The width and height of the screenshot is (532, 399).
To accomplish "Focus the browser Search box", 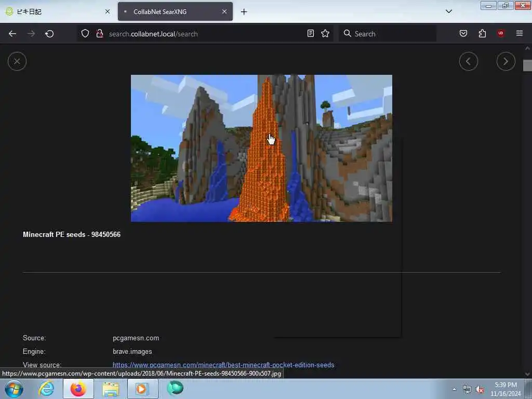I will coord(387,34).
